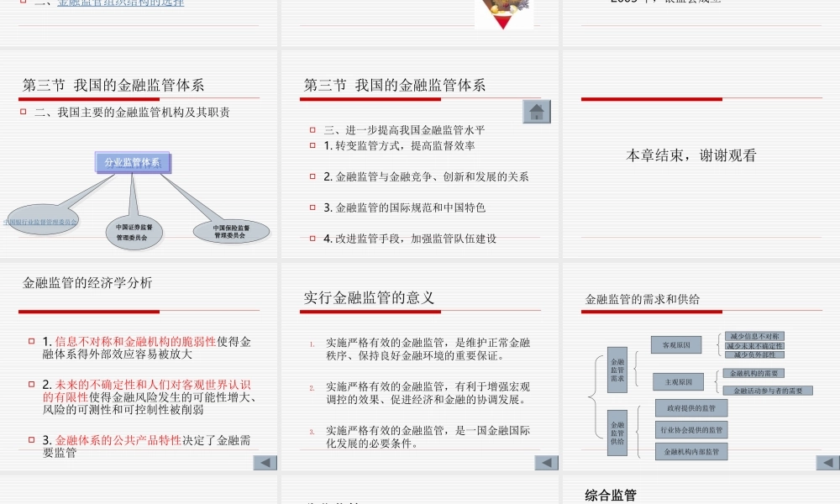840x504 pixels.
Task: Follow the 中国银行业监督管理委员会 hyperlink
Action: click(x=40, y=220)
